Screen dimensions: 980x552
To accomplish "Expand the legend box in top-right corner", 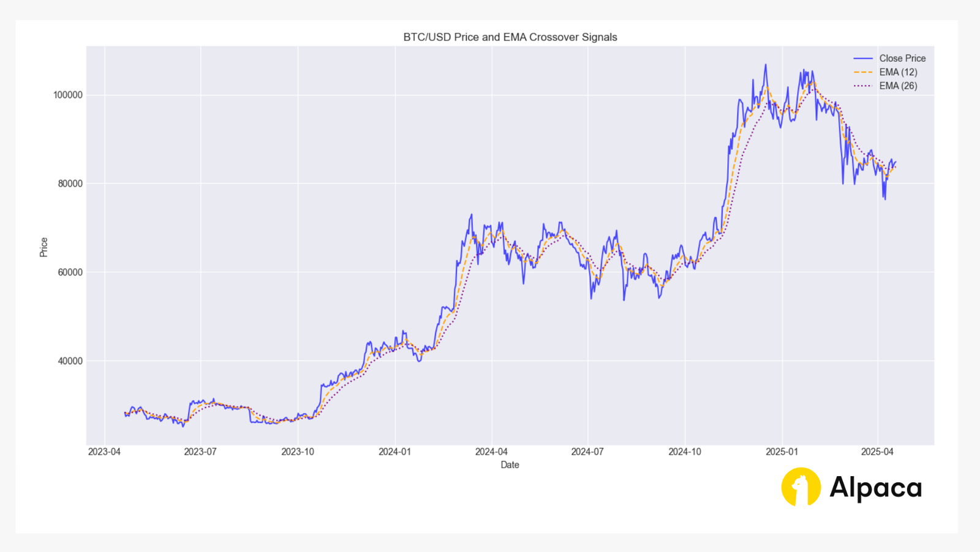I will (888, 72).
